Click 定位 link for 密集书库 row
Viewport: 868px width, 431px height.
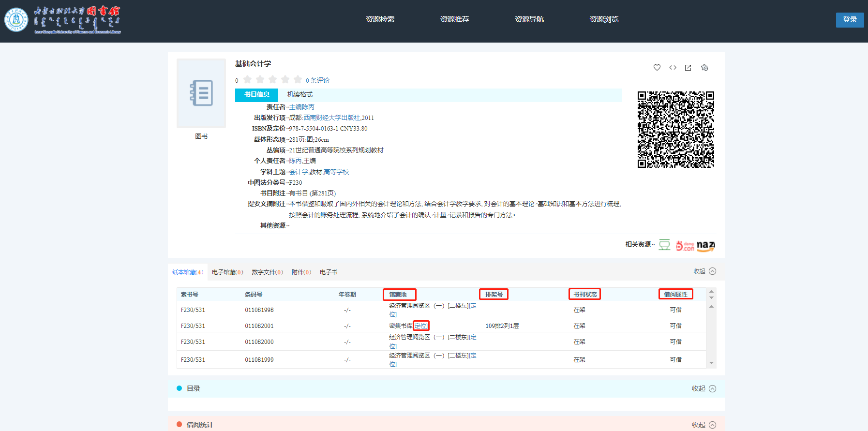click(x=421, y=326)
